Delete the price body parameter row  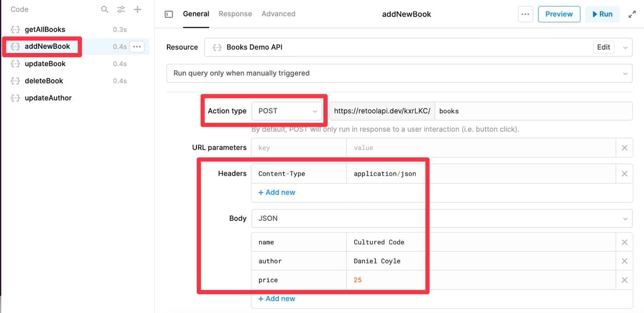(624, 280)
